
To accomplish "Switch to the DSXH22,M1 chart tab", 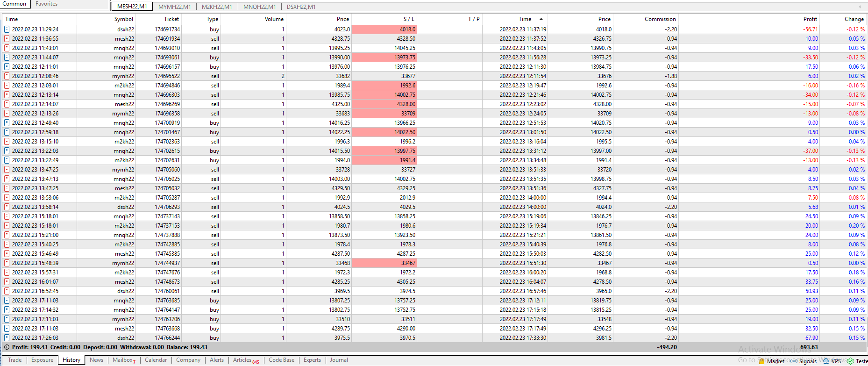I will pyautogui.click(x=301, y=7).
